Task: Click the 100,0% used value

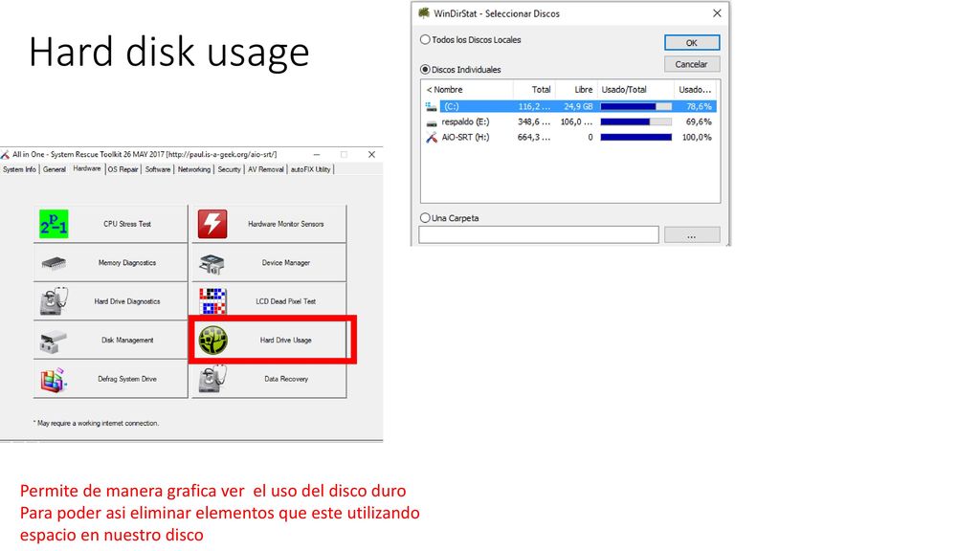Action: [x=697, y=138]
